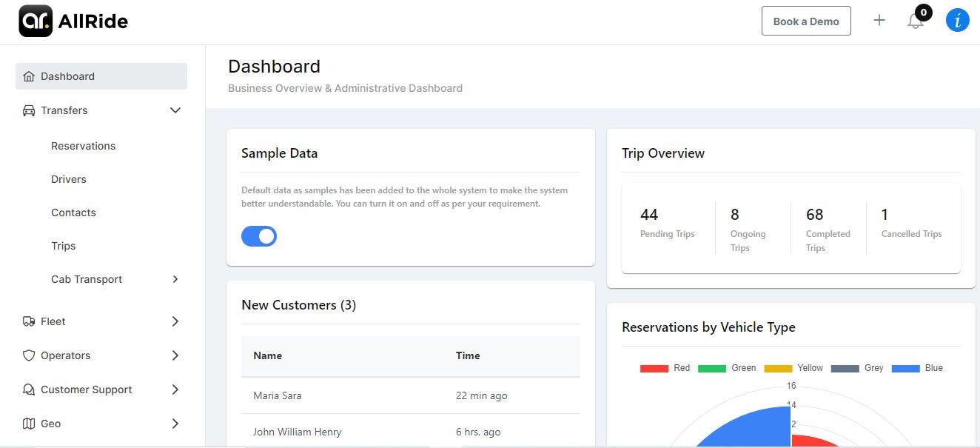Toggle the Red legend item in chart

pyautogui.click(x=665, y=368)
